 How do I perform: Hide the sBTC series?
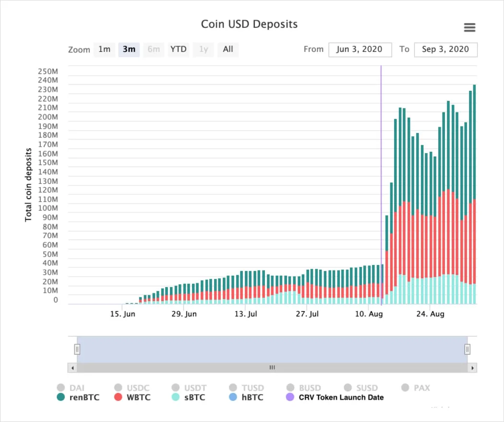pyautogui.click(x=188, y=397)
